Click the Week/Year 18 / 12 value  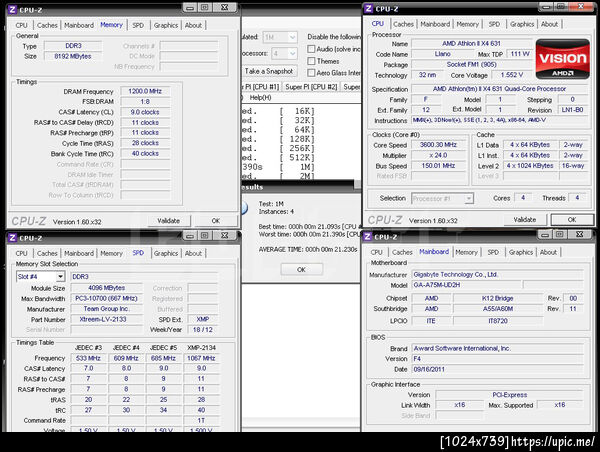coord(203,330)
